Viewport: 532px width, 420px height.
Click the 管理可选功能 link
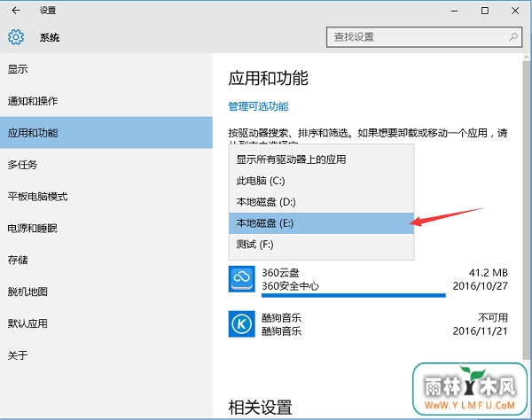[258, 106]
